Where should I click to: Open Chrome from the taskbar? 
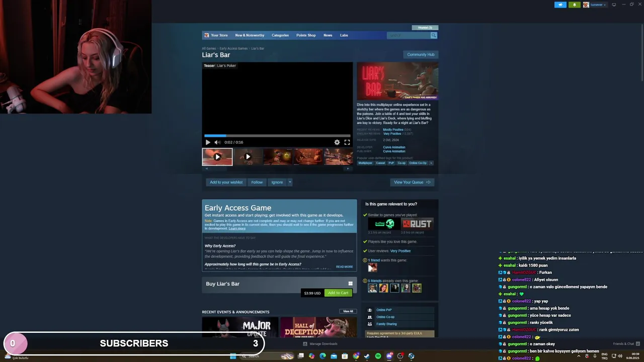(356, 356)
